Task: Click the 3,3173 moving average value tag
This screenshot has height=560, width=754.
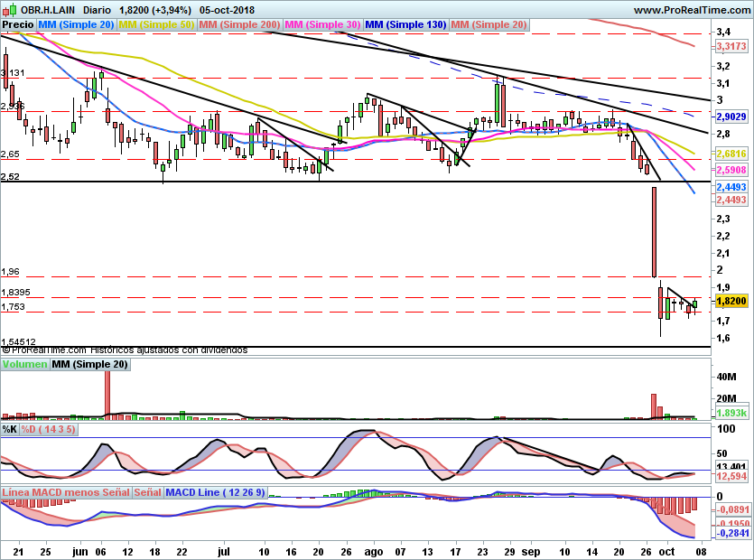Action: click(x=731, y=46)
